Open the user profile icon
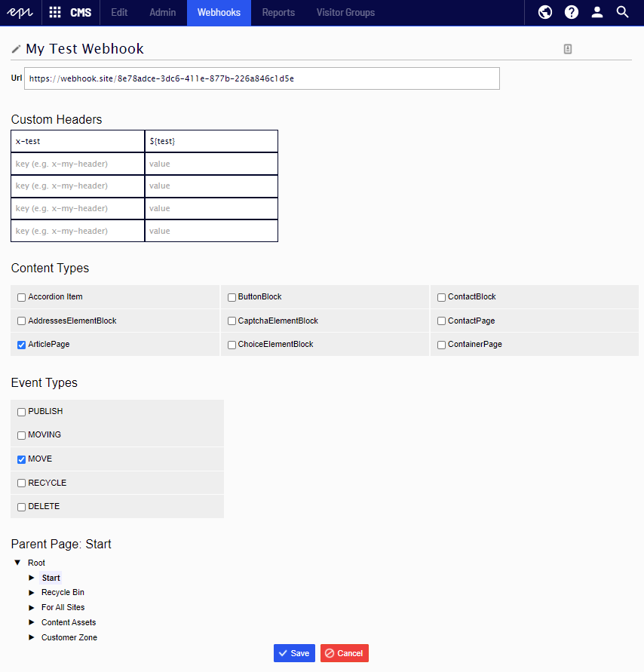Screen dimensions: 644x672 (597, 13)
